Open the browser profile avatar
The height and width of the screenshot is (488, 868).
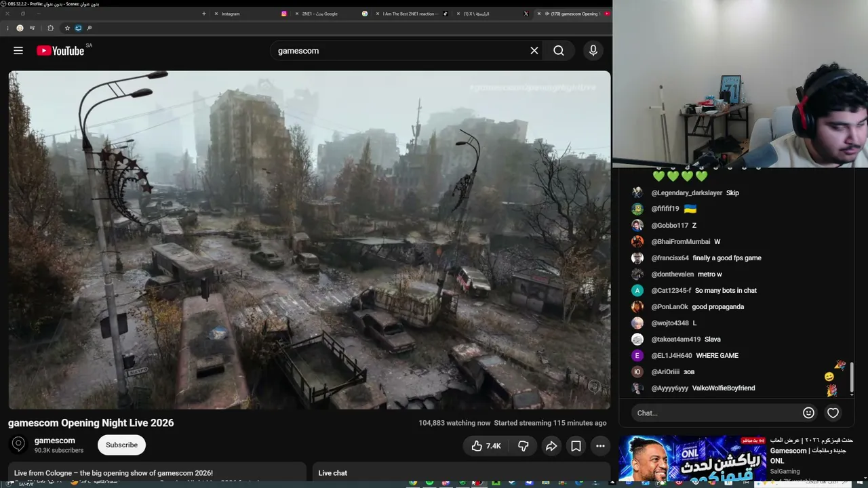(20, 28)
